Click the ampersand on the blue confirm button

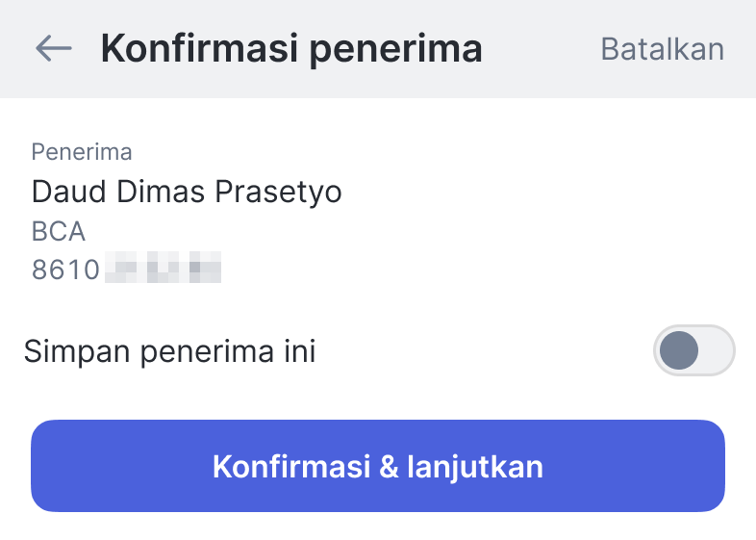[x=389, y=467]
